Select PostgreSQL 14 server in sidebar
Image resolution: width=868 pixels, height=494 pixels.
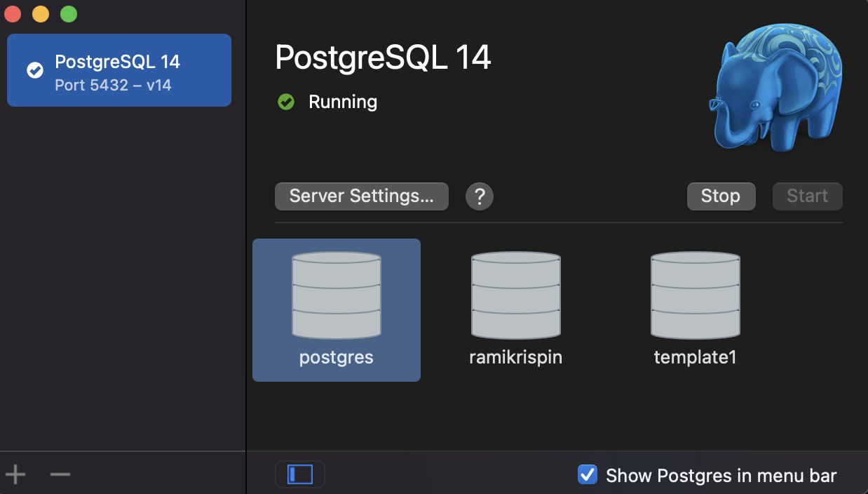(119, 70)
